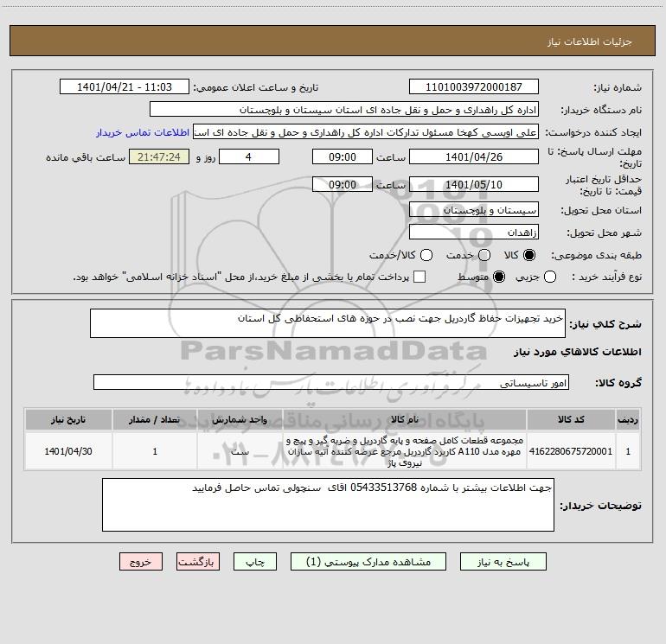The width and height of the screenshot is (666, 644).
Task: Choose the متوسط purchase type radio
Action: (x=499, y=277)
